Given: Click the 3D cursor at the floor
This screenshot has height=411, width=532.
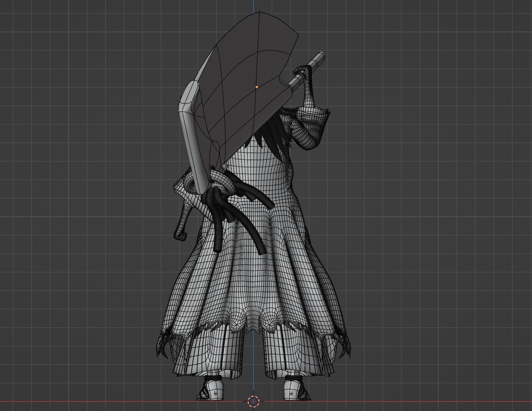Looking at the screenshot, I should tap(253, 401).
